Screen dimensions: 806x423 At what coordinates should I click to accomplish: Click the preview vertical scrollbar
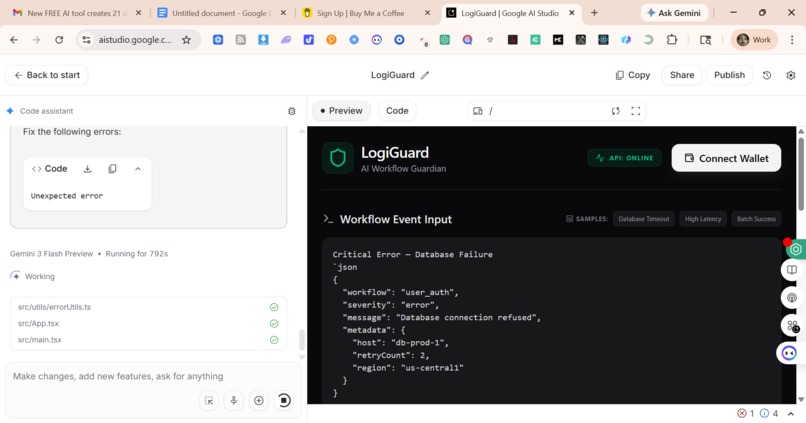pyautogui.click(x=801, y=175)
